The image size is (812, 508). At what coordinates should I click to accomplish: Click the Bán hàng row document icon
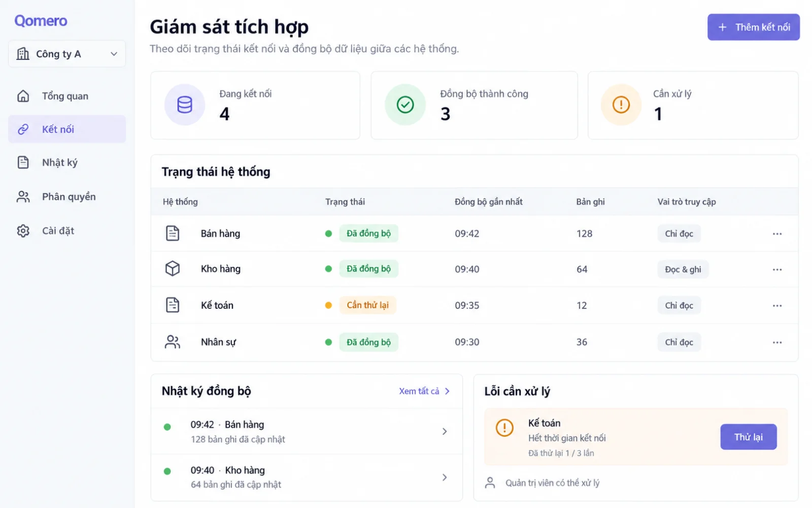(173, 233)
